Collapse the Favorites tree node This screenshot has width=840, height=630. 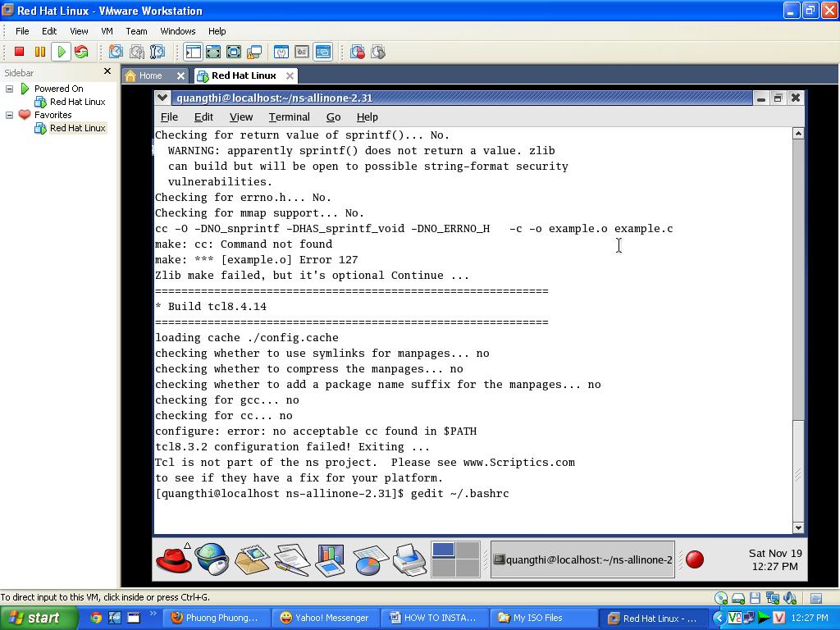pos(10,115)
